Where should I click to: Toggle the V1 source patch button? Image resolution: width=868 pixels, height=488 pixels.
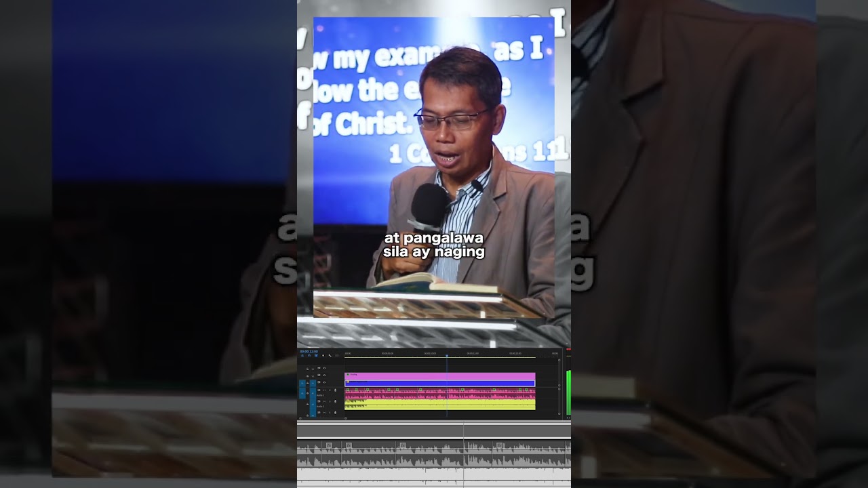point(302,383)
